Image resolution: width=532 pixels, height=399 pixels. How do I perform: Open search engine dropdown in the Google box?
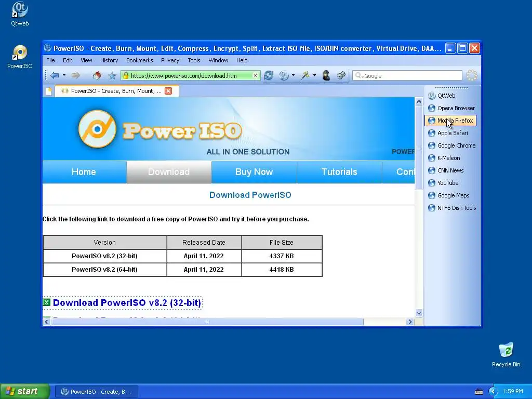click(359, 76)
